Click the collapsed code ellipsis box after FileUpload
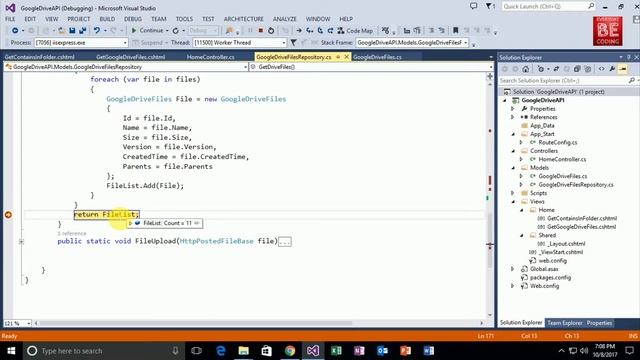Screen dimensions: 640x360 tap(284, 242)
